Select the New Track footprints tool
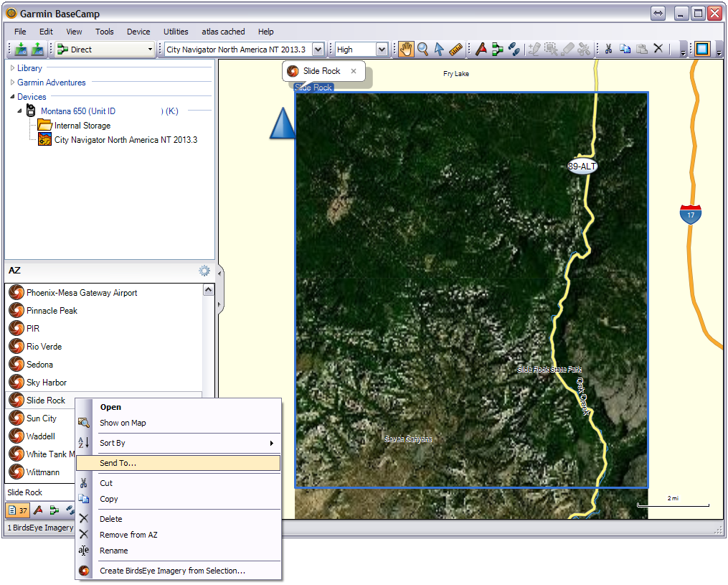Screen dimensions: 728x585 (514, 50)
